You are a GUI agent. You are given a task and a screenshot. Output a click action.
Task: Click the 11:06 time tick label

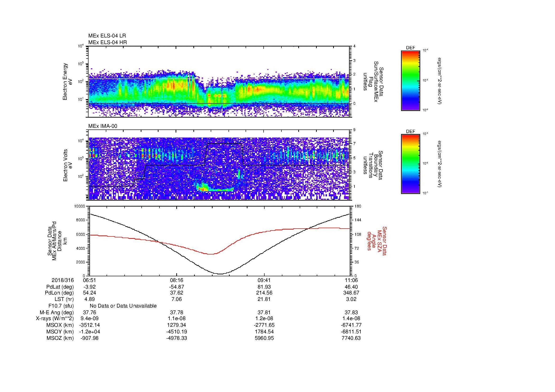pos(351,280)
